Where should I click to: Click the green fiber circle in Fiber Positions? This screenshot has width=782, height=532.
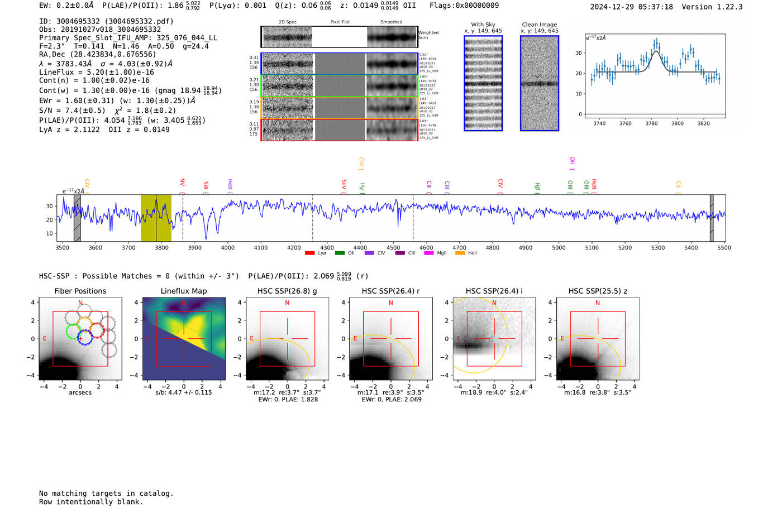[74, 331]
